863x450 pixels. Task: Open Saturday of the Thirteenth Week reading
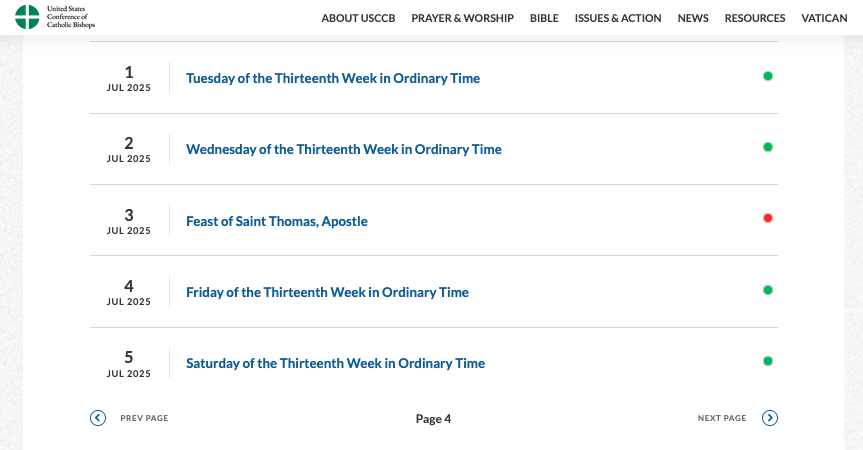click(335, 363)
